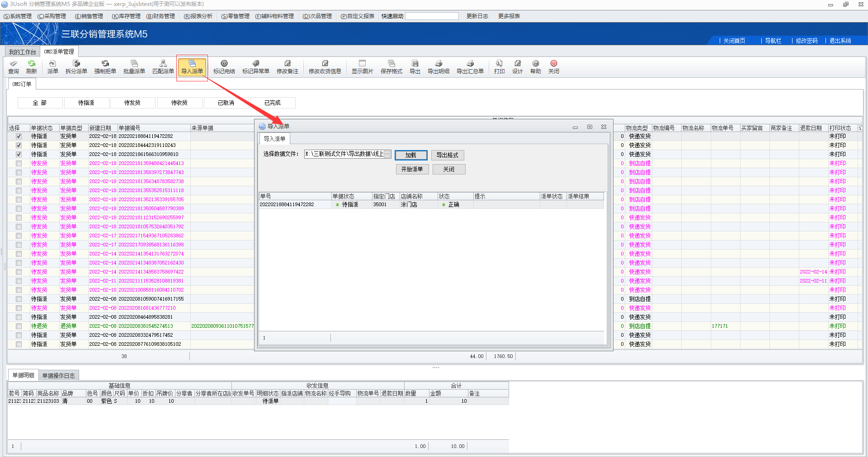The image size is (868, 457).
Task: Click the 快速启动 input field
Action: click(x=432, y=16)
